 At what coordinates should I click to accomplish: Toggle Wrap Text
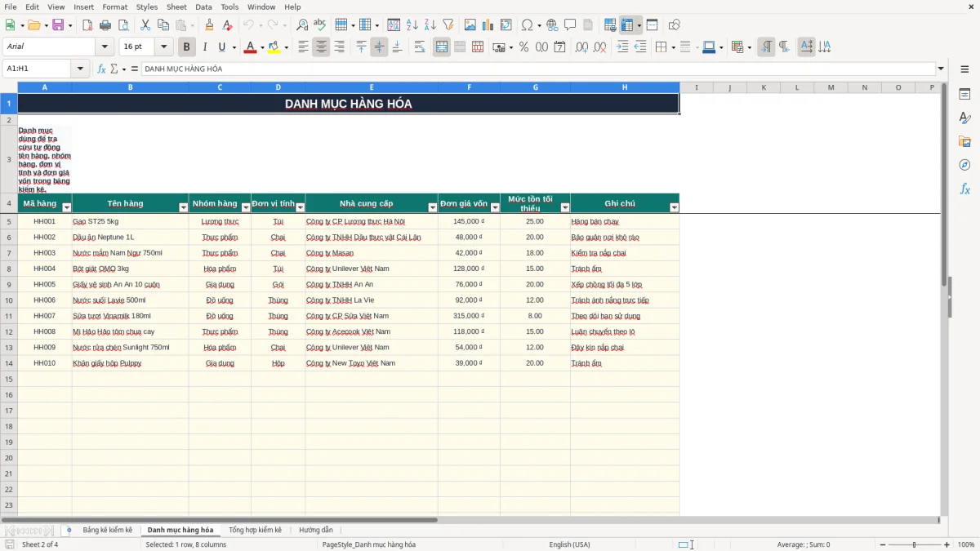click(x=420, y=47)
